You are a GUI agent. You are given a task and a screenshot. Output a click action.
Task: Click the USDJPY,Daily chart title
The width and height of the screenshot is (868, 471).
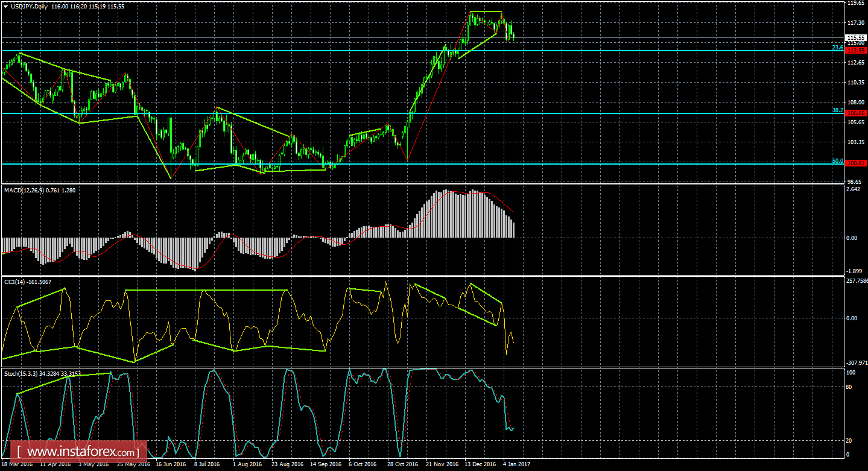(30, 6)
